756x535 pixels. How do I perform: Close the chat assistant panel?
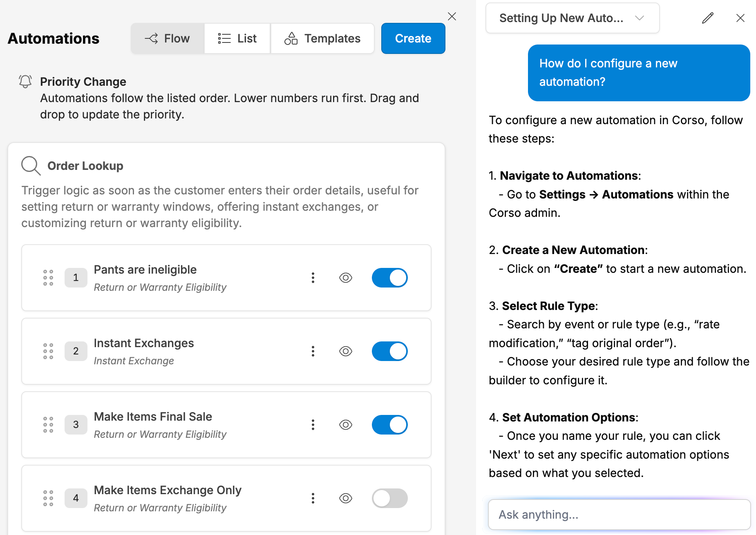740,18
